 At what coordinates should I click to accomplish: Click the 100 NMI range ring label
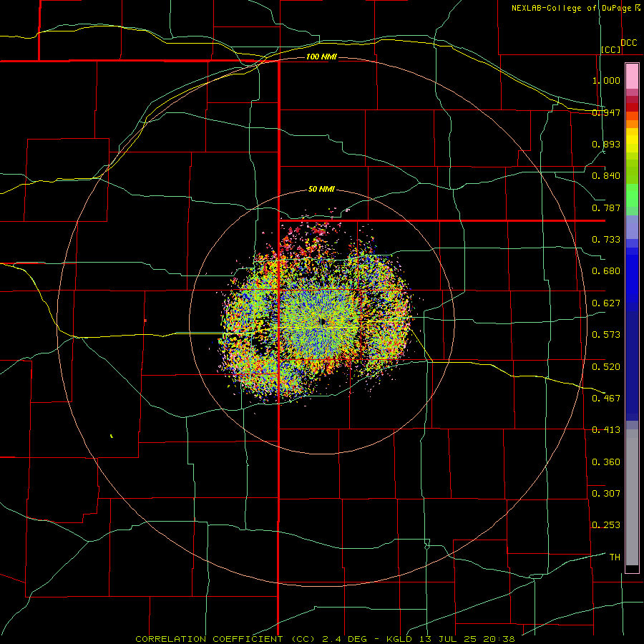[x=321, y=57]
